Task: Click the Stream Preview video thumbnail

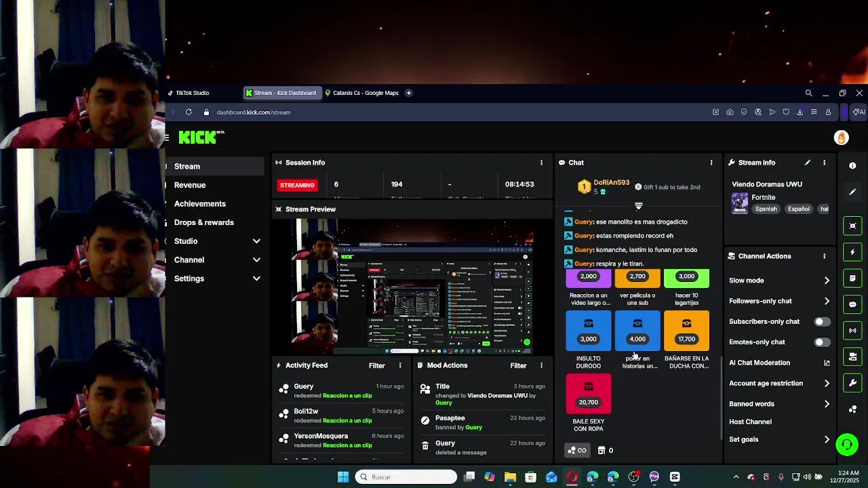Action: tap(412, 285)
